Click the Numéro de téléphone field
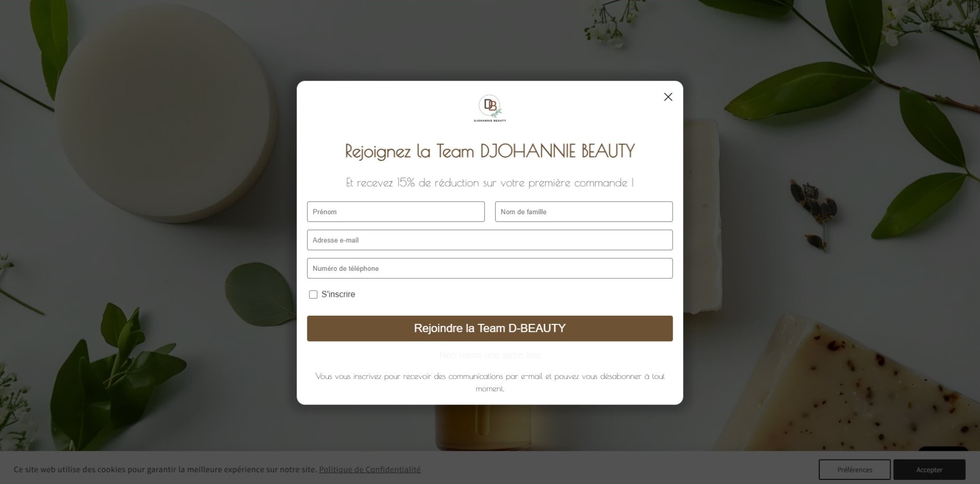The width and height of the screenshot is (980, 484). 489,268
